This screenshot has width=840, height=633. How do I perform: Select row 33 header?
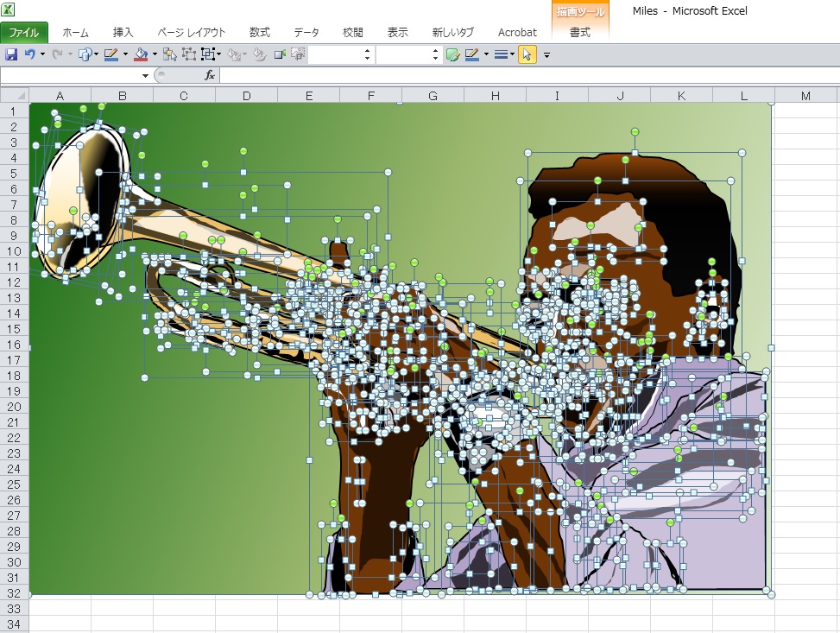pos(14,608)
